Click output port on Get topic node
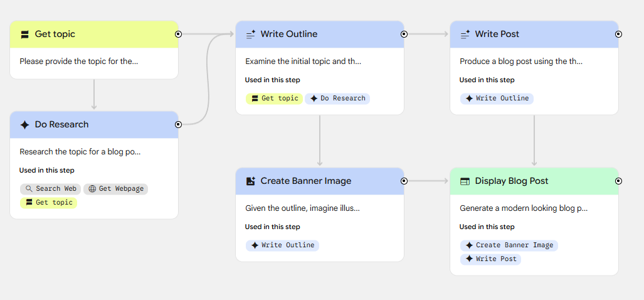Viewport: 644px width, 300px height. pyautogui.click(x=179, y=34)
